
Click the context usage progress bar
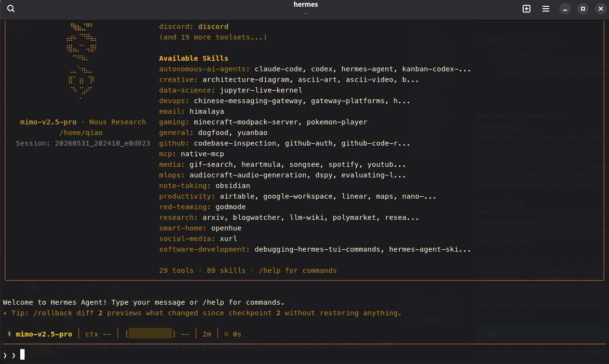click(150, 334)
